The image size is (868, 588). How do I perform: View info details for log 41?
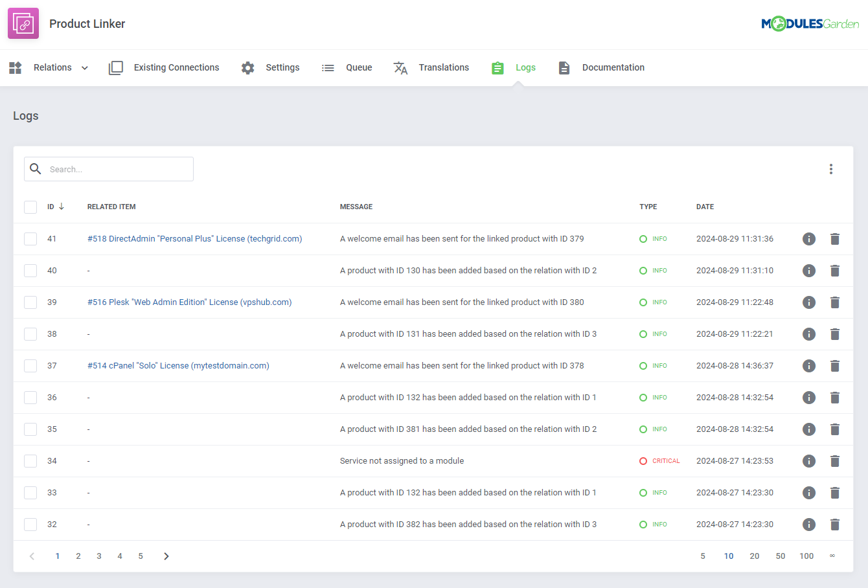coord(809,239)
